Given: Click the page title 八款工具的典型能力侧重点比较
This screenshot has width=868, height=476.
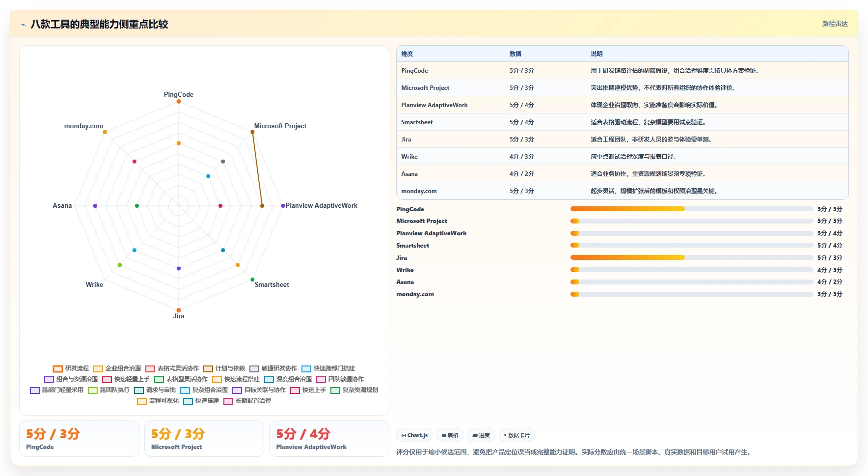Looking at the screenshot, I should (99, 24).
